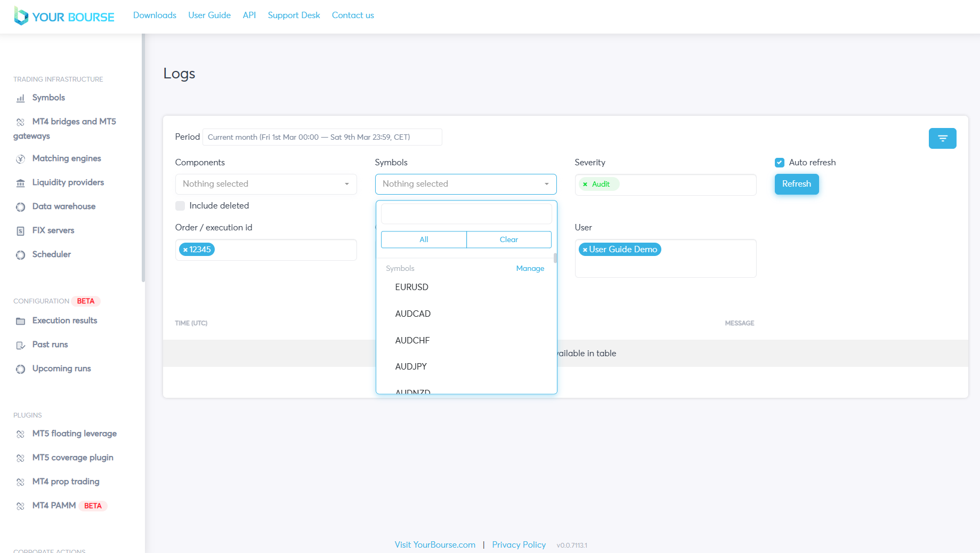
Task: Click the Past runs sidebar icon
Action: click(x=20, y=345)
